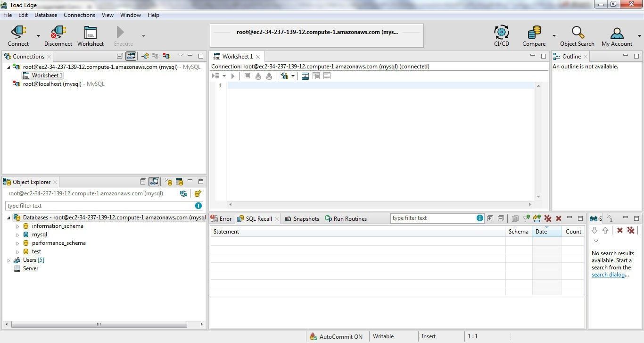644x343 pixels.
Task: Click the worksheet editor horizontal scrollbar
Action: tap(380, 204)
